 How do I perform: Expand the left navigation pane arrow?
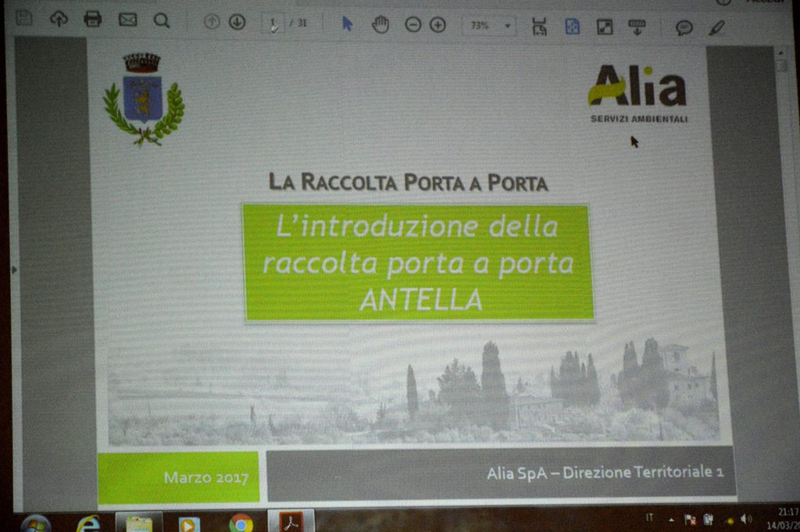[x=14, y=270]
